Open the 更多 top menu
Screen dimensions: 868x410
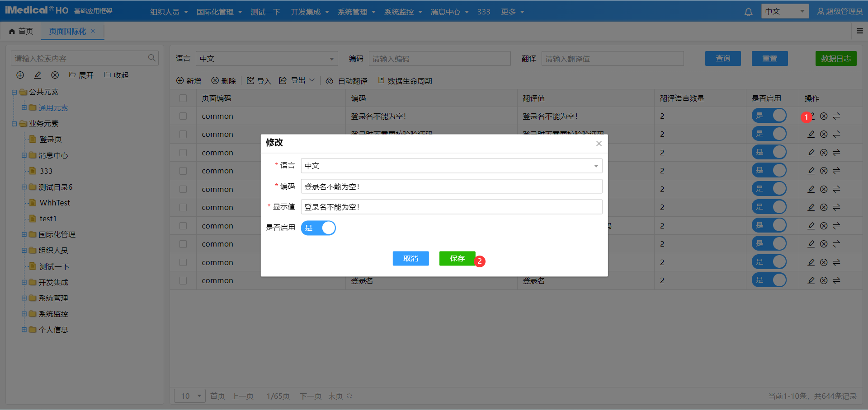512,12
